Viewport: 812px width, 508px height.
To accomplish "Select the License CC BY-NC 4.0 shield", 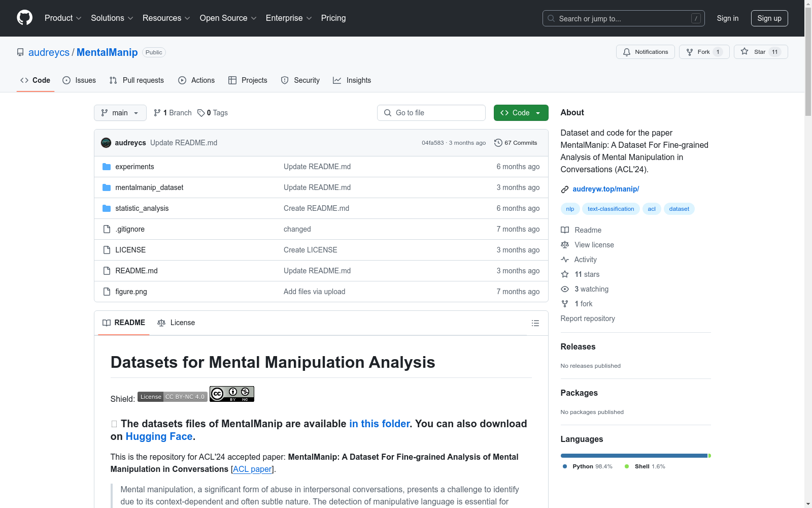I will pyautogui.click(x=173, y=397).
